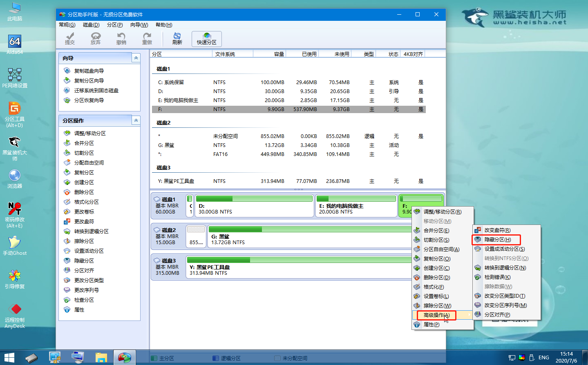Select 分区对齐 in the sidebar

click(84, 270)
